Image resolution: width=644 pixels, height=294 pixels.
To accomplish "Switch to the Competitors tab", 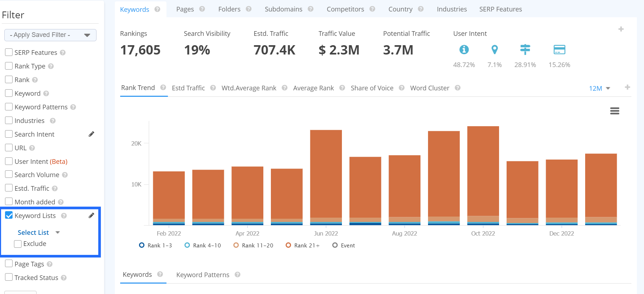I will (x=345, y=9).
